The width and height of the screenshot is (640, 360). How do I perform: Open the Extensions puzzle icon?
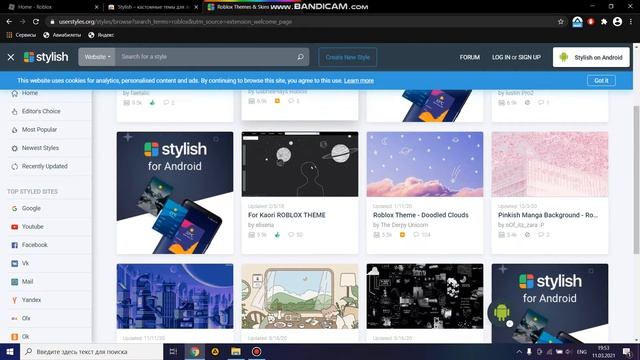604,22
